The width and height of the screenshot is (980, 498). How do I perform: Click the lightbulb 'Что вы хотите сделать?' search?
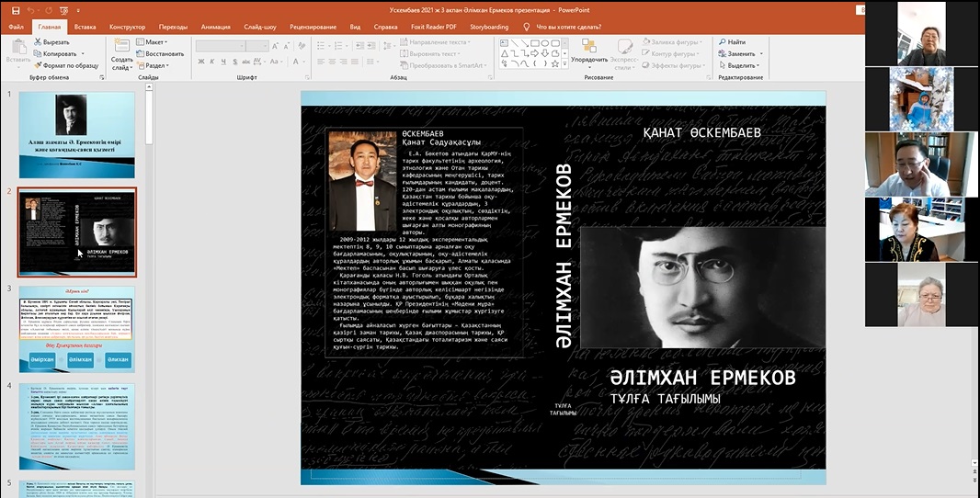tap(527, 27)
